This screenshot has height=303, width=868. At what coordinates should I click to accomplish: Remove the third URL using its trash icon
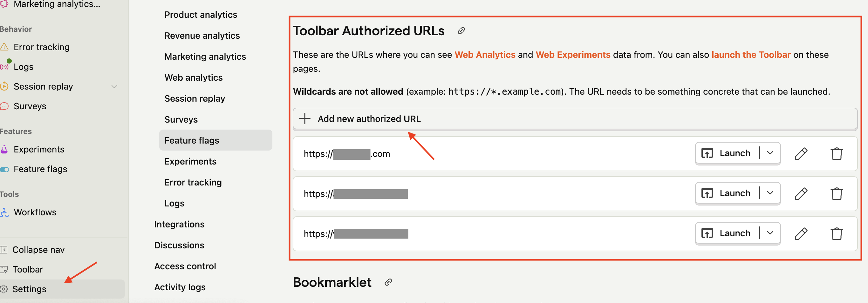[x=836, y=234]
